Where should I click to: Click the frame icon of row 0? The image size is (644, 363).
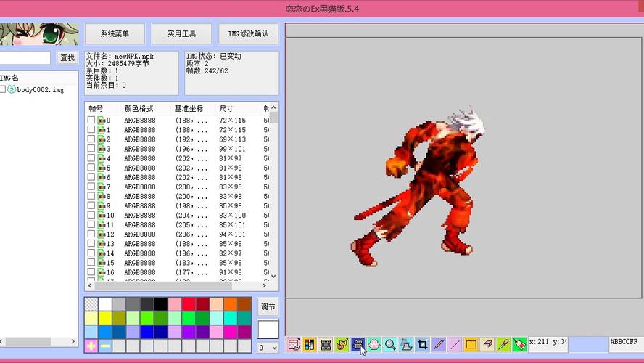101,121
